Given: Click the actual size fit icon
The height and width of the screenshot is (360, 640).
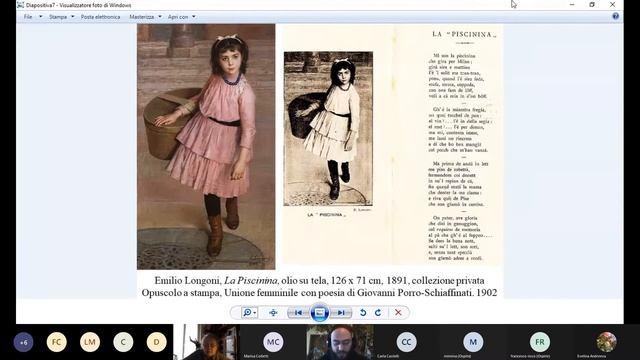Looking at the screenshot, I should (x=273, y=313).
